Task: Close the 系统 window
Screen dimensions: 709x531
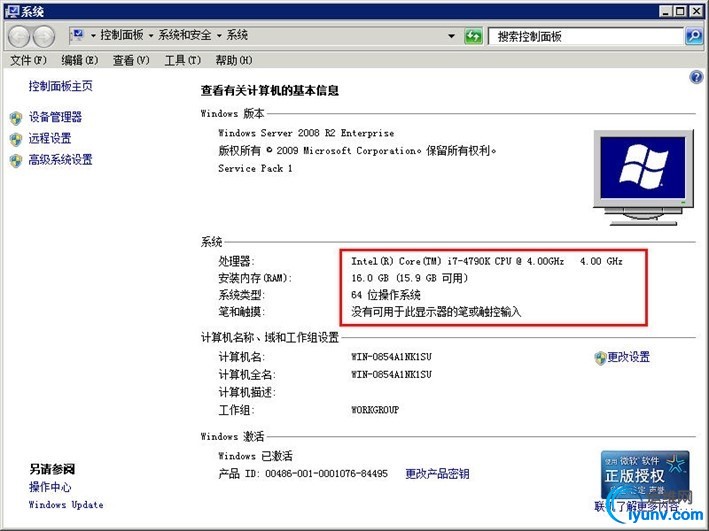Action: [x=695, y=11]
